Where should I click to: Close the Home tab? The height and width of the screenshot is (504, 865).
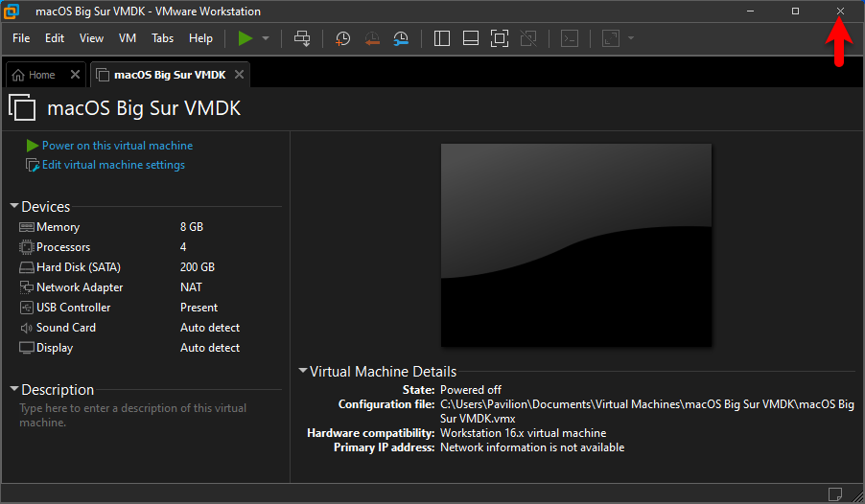75,75
